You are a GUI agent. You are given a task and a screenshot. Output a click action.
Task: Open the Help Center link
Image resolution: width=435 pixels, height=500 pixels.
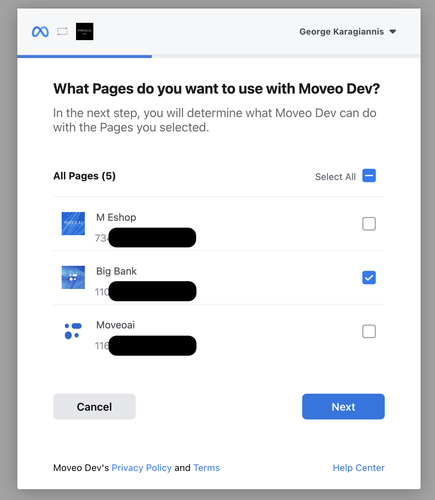pyautogui.click(x=358, y=468)
